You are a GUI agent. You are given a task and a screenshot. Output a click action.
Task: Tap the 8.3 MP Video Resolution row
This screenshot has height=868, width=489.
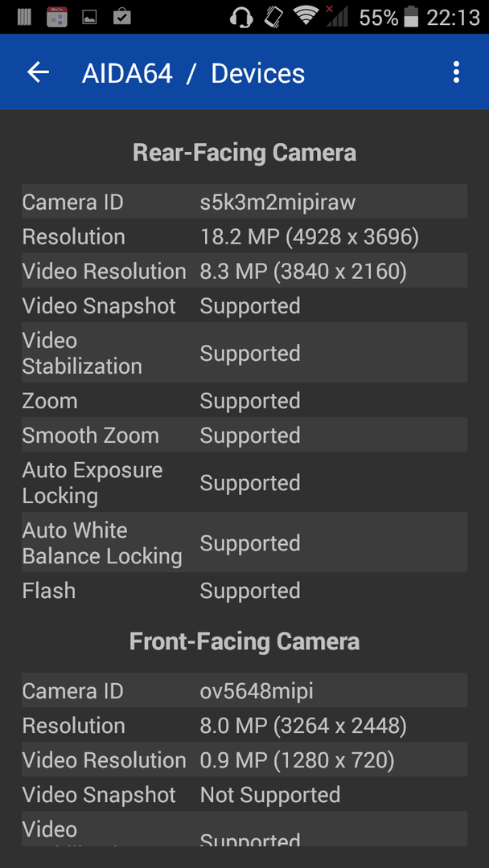click(x=244, y=272)
